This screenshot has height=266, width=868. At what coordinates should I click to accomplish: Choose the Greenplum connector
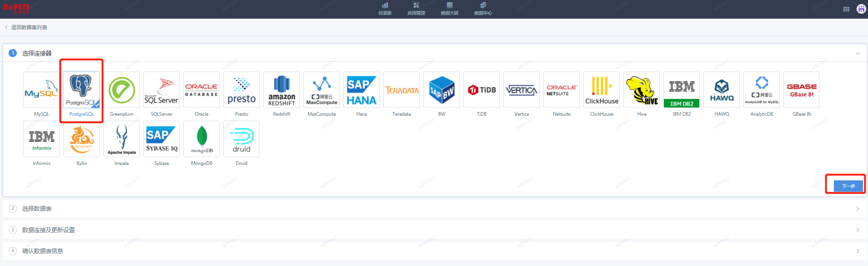121,90
